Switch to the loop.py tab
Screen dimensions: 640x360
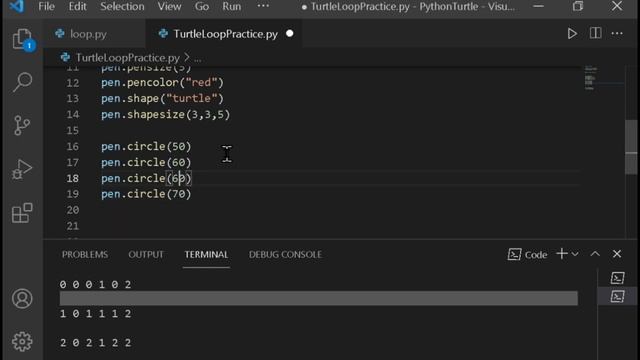[88, 34]
